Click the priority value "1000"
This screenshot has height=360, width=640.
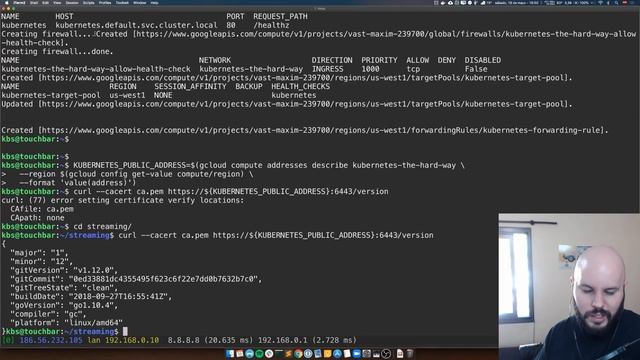coord(370,69)
